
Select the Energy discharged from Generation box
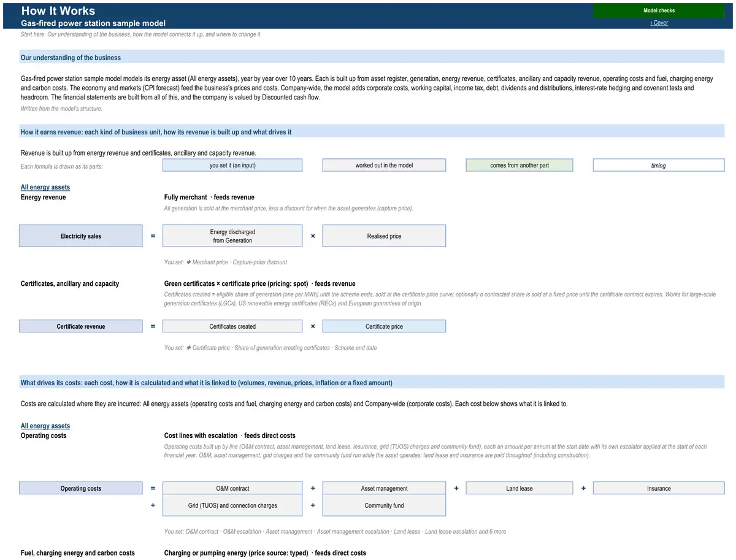point(232,236)
